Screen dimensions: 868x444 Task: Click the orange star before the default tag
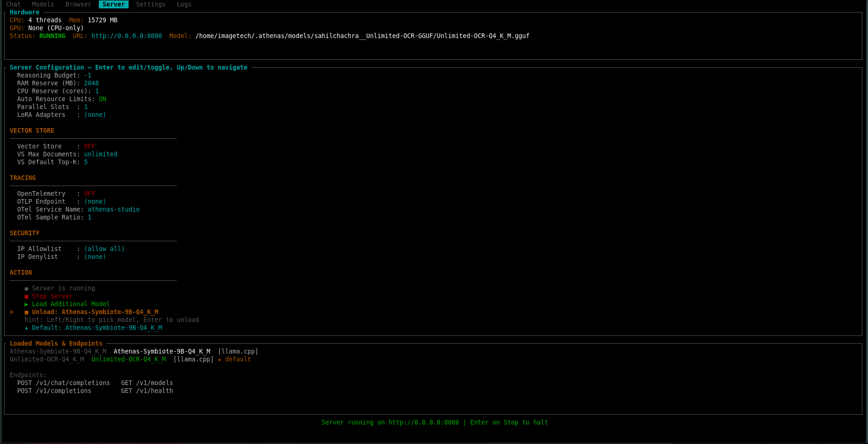220,360
